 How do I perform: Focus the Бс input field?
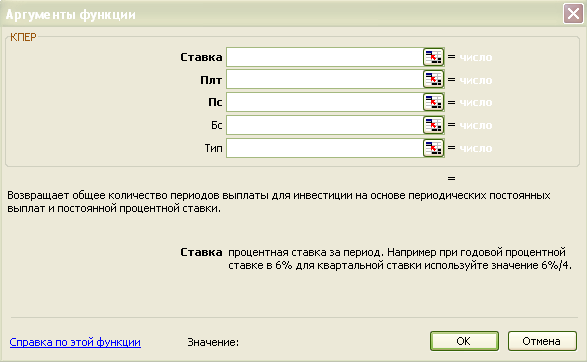(325, 125)
